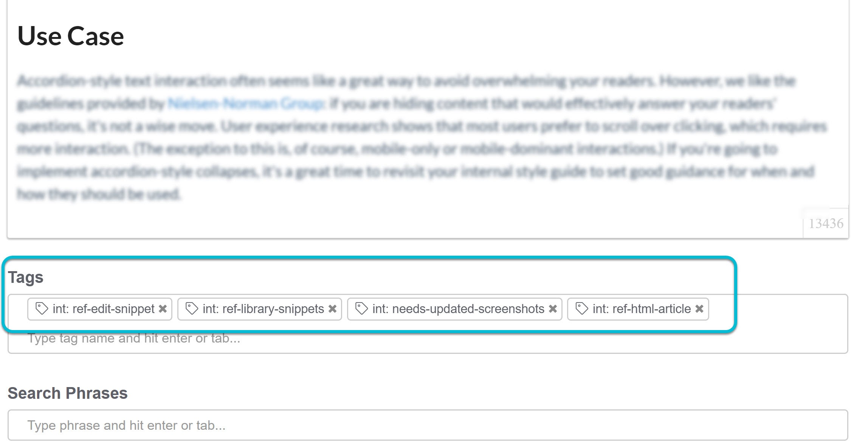Click the tag icon on "int: ref-library-snippets"

[191, 309]
